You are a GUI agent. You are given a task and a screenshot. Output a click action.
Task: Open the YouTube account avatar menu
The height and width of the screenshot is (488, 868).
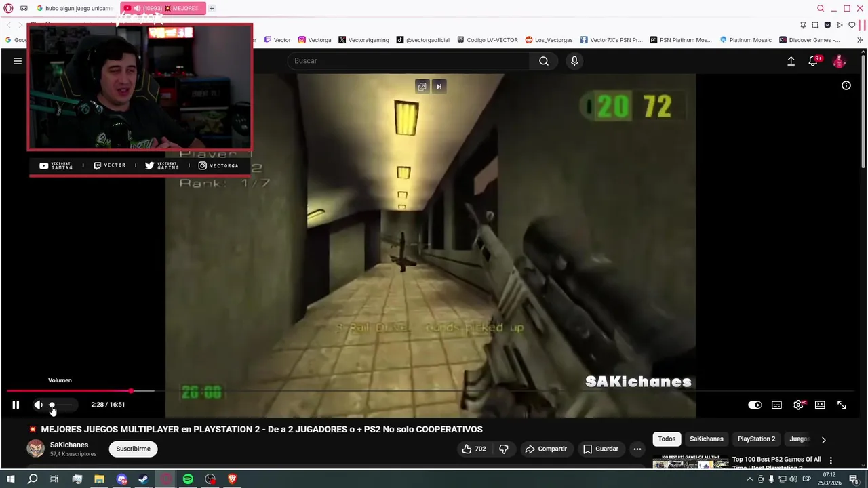840,61
